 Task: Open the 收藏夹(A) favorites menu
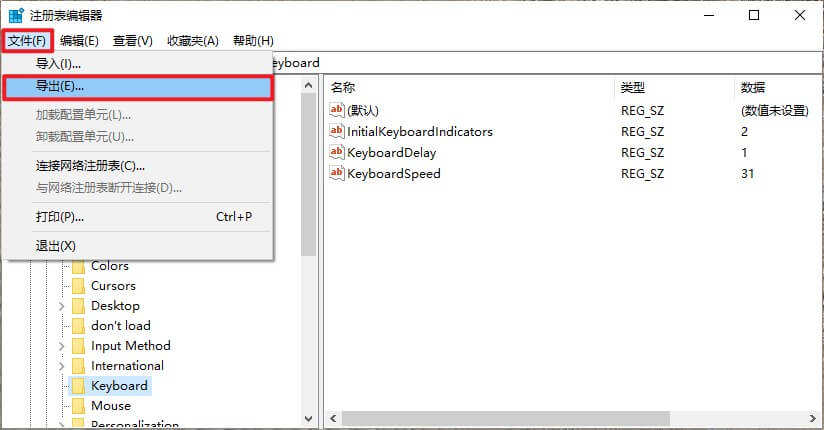193,41
